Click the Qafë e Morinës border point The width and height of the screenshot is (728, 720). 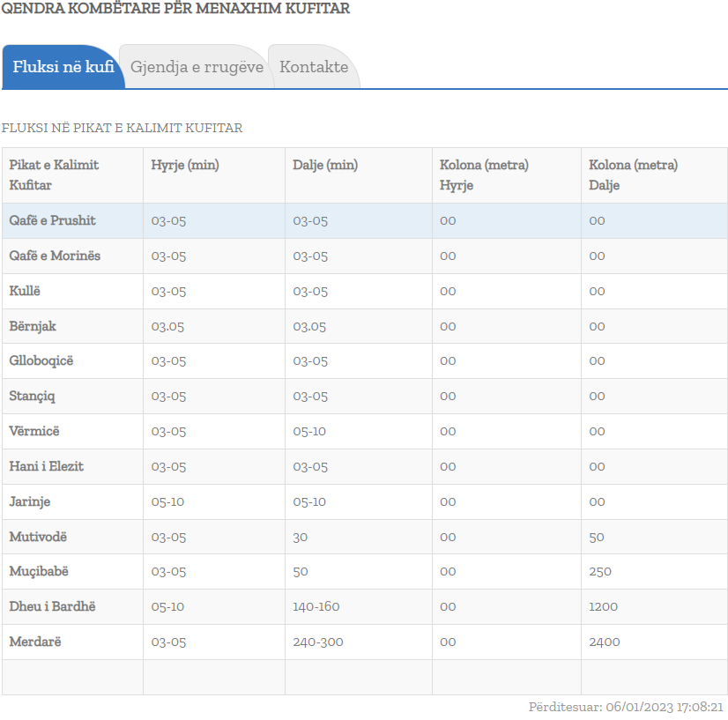[x=55, y=256]
